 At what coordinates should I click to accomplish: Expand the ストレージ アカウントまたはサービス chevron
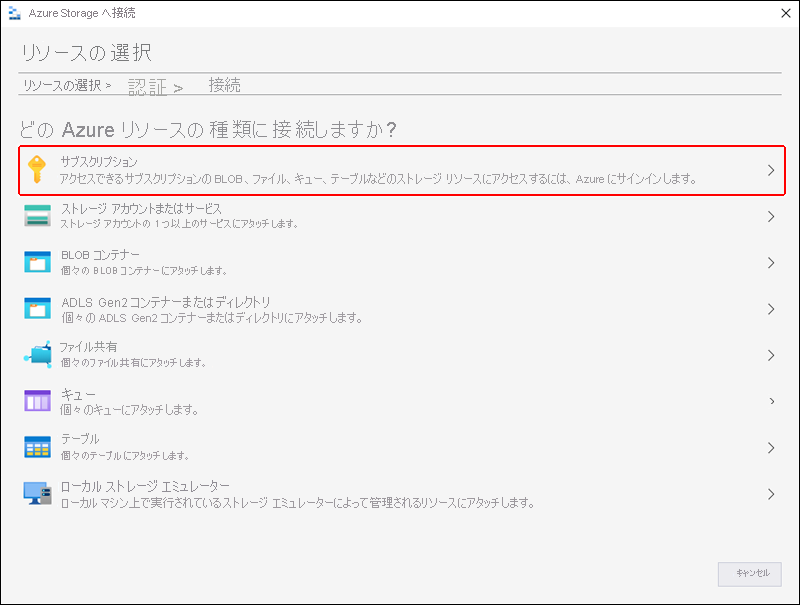(x=771, y=216)
